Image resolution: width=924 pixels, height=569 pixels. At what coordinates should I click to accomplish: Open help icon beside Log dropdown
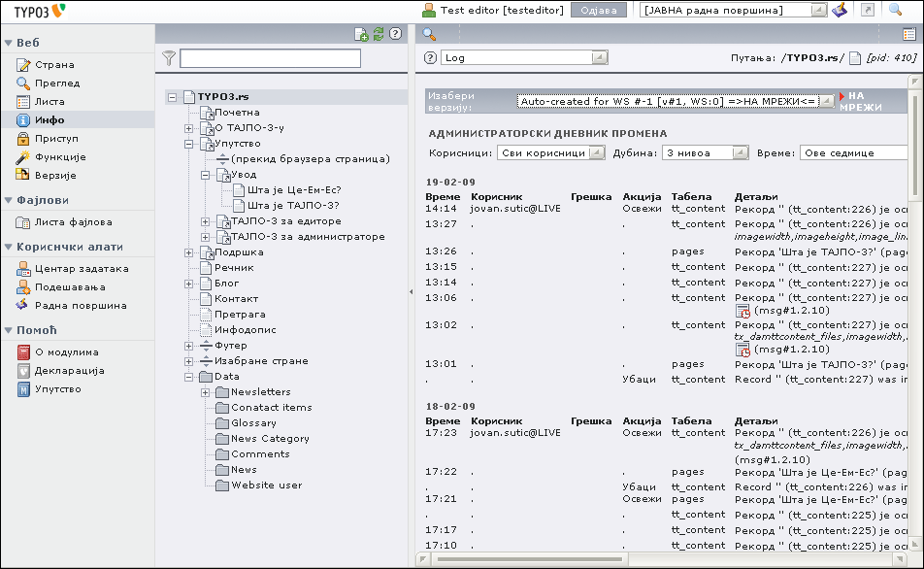point(430,58)
